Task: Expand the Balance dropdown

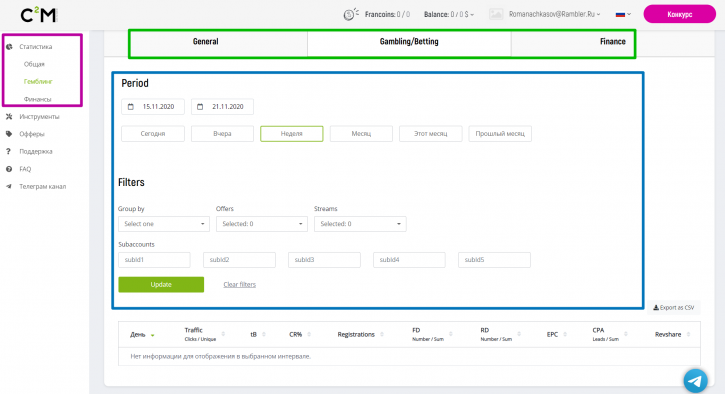Action: click(x=449, y=14)
